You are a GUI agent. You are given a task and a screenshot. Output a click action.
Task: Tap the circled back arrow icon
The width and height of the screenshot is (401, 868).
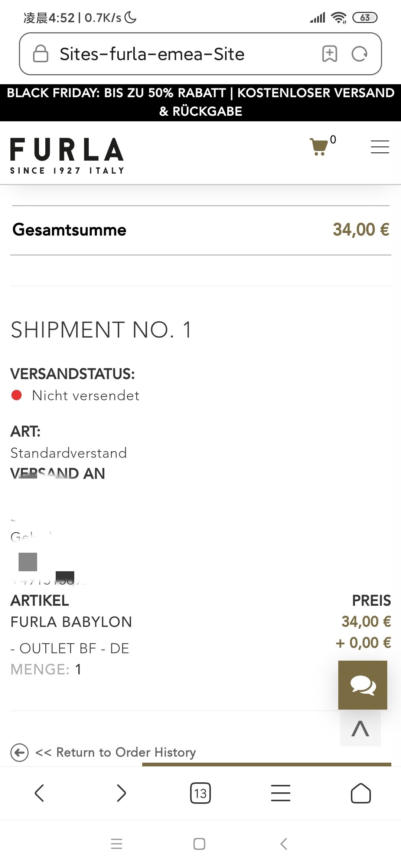coord(20,753)
